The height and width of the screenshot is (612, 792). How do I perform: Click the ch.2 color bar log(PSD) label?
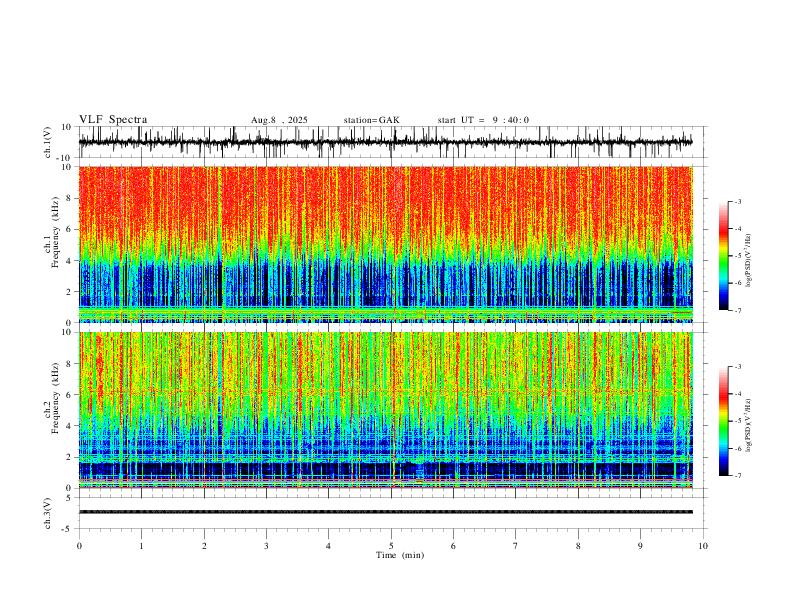tap(749, 425)
